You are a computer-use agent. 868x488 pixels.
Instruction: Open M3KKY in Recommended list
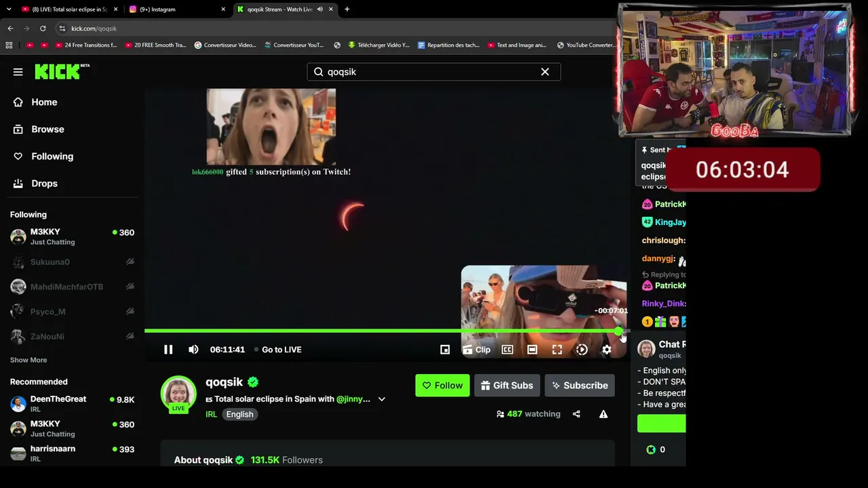coord(72,428)
